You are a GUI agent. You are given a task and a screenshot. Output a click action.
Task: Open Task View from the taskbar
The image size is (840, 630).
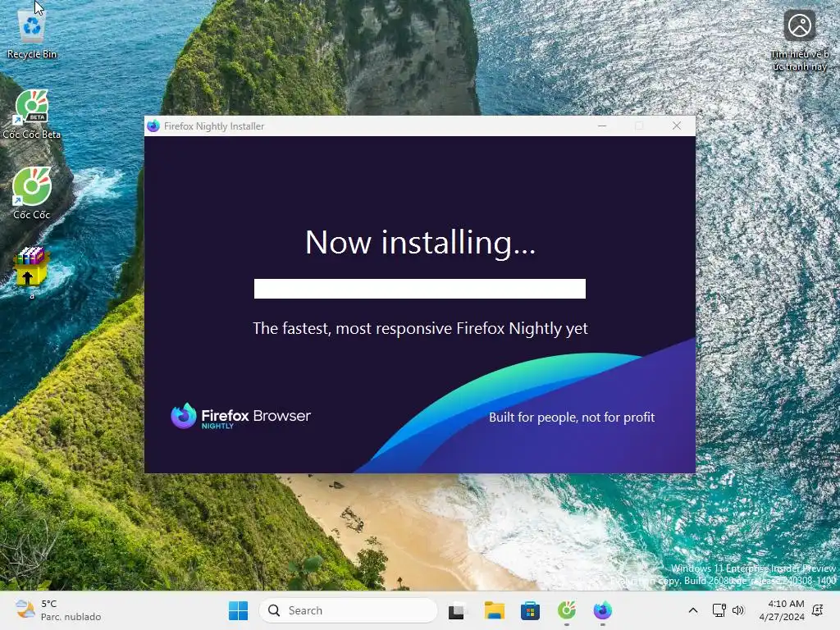pos(457,610)
